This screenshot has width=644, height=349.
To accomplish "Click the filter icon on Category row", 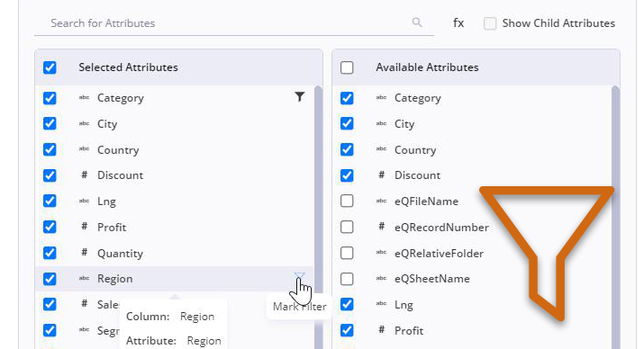I will point(300,97).
